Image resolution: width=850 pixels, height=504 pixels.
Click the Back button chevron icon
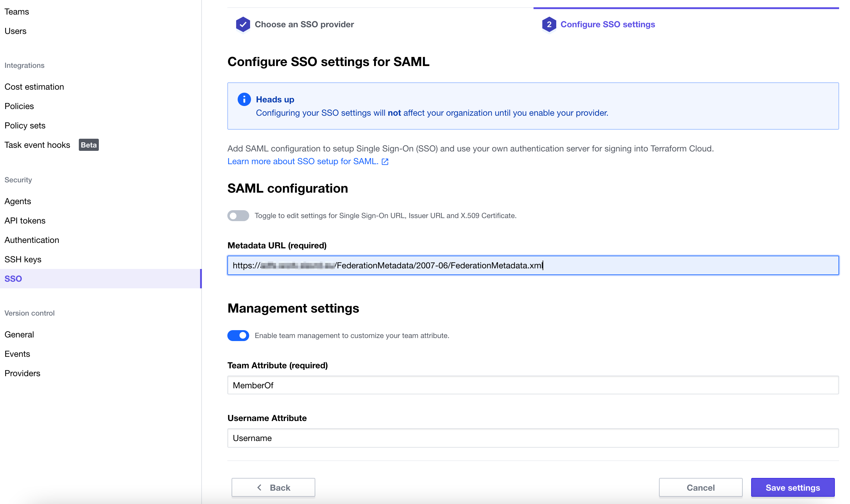(259, 487)
